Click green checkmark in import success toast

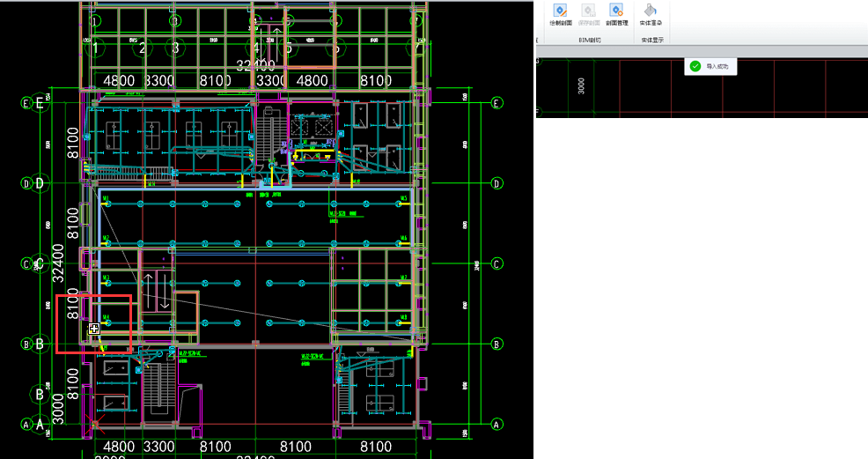695,66
